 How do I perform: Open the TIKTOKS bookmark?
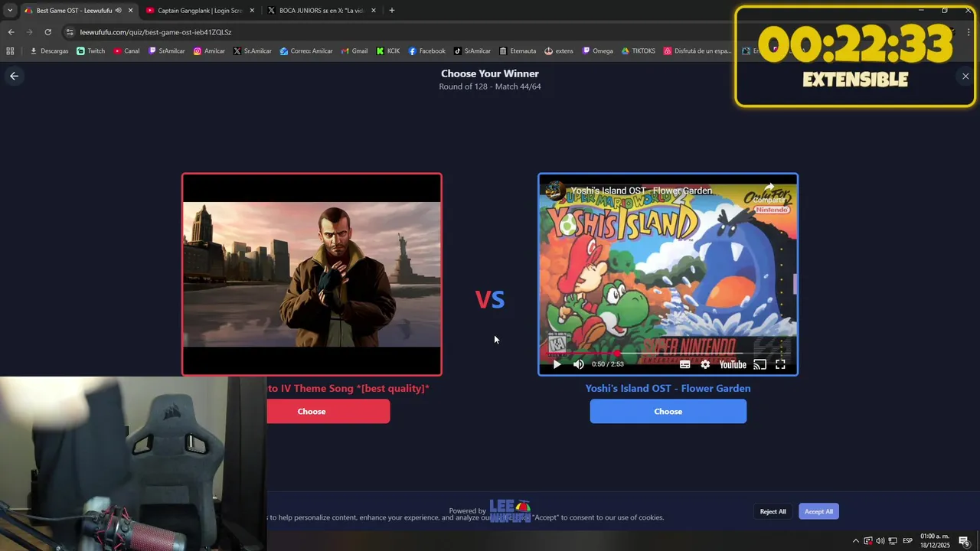tap(639, 51)
